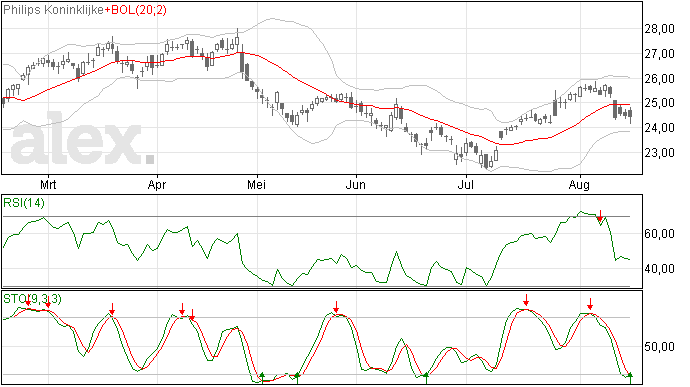Click the 60,00 RSI axis value
Viewport: 690px width, 387px height.
pyautogui.click(x=660, y=234)
